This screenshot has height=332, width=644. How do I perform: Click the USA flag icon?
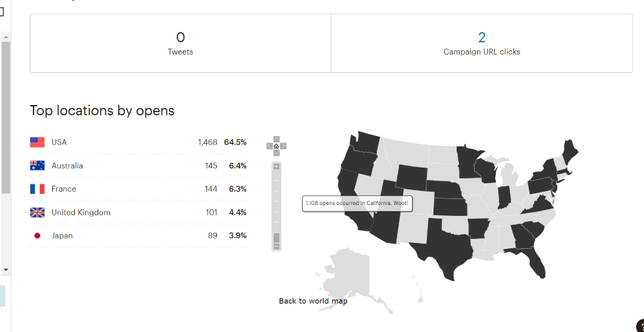tap(37, 142)
